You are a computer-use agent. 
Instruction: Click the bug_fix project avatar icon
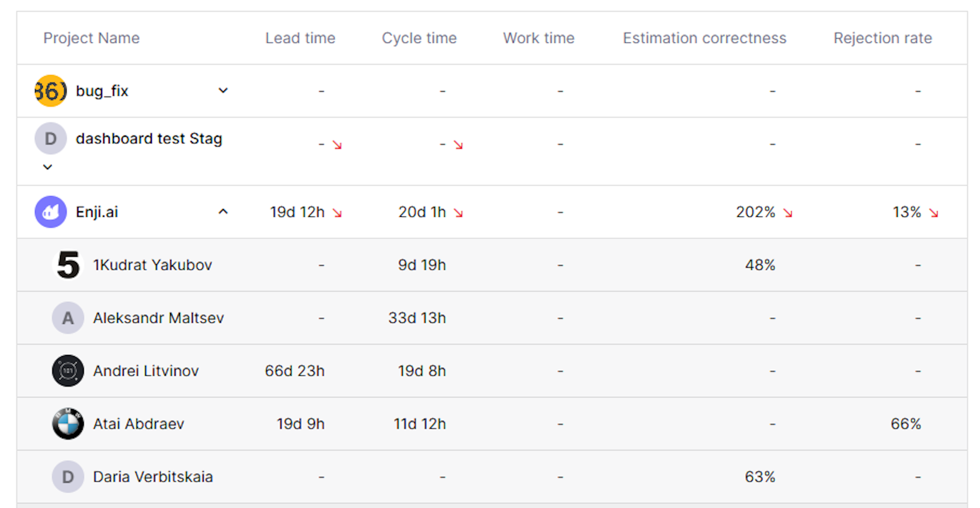point(51,91)
